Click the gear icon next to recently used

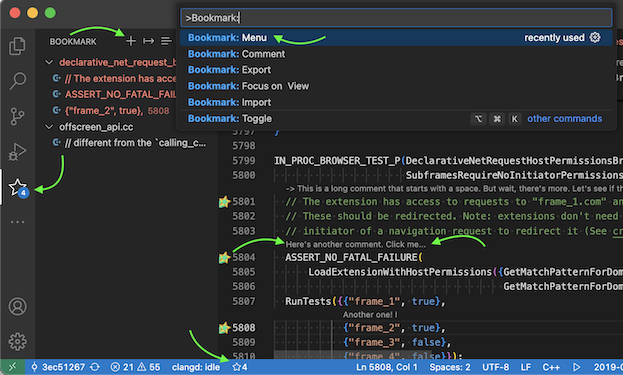tap(595, 37)
